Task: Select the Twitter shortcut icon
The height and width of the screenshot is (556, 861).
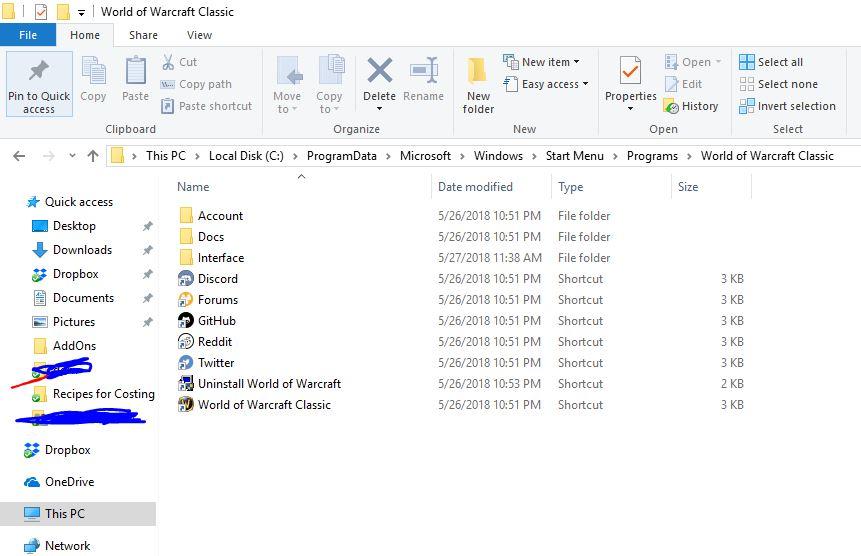Action: 186,363
